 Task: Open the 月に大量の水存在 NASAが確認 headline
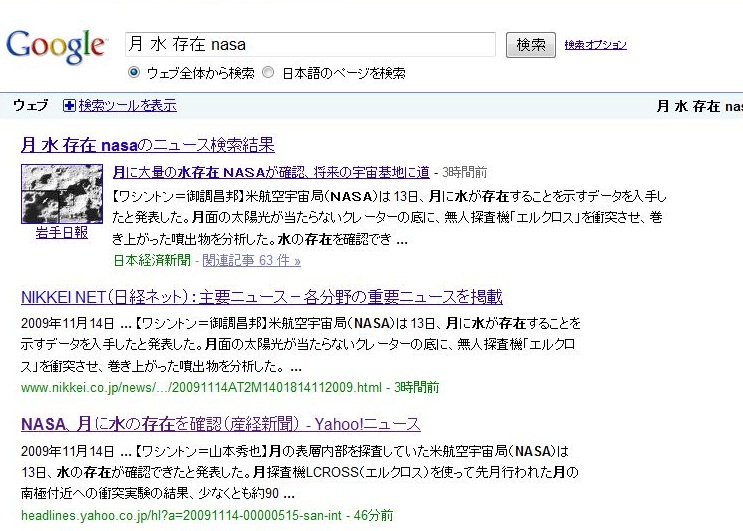(x=271, y=172)
